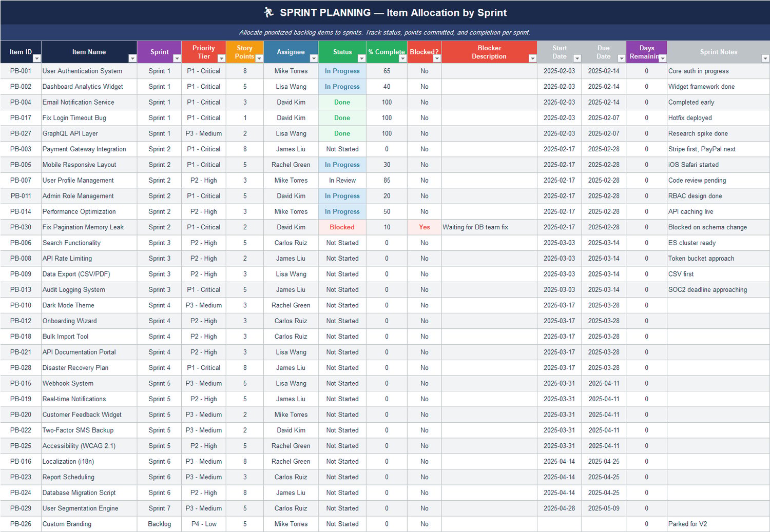Image resolution: width=770 pixels, height=532 pixels.
Task: Select 'Real-time Notifications' item name
Action: pos(89,399)
